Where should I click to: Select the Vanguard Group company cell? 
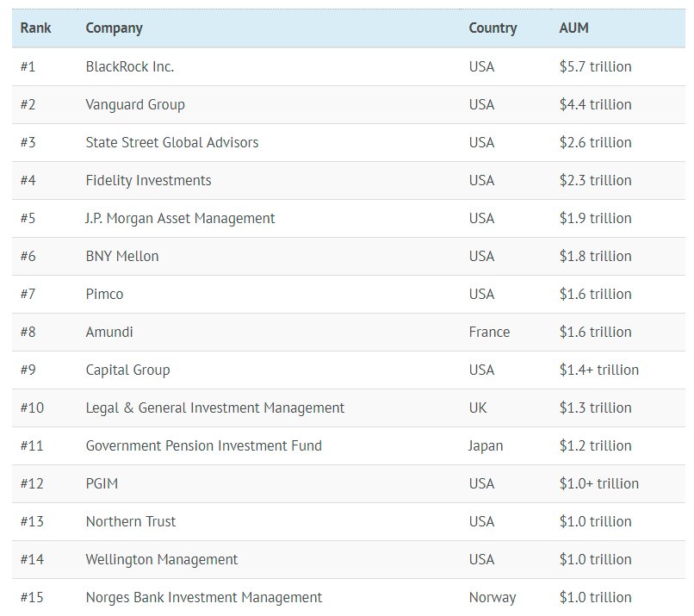(135, 105)
